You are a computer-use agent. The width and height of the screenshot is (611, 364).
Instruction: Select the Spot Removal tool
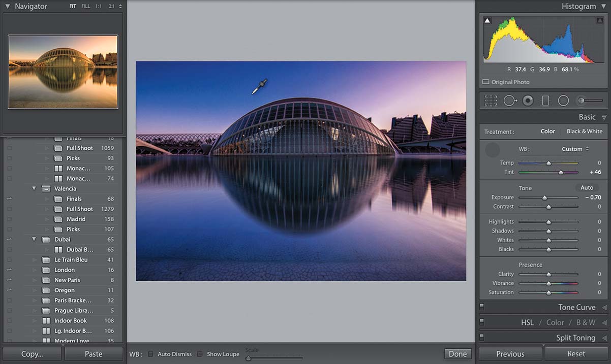point(510,101)
